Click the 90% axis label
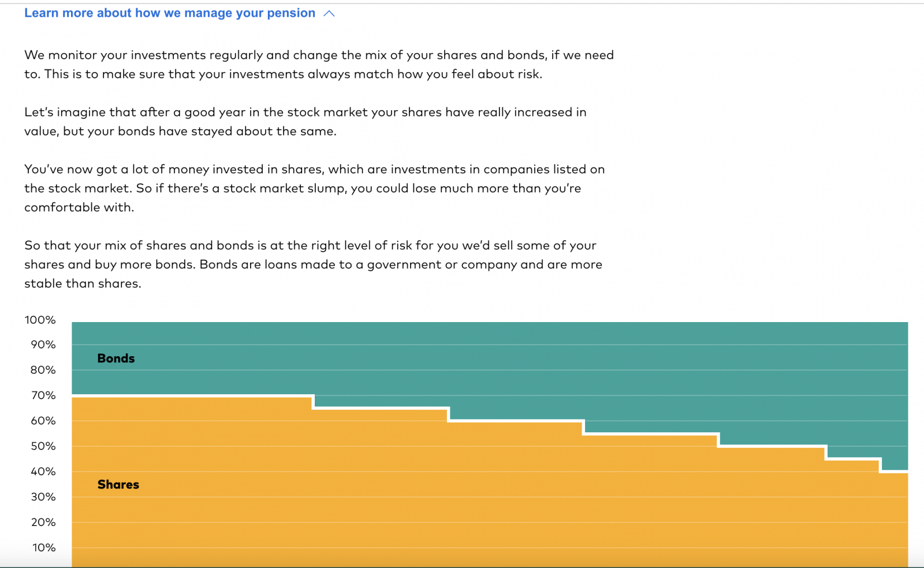 (43, 345)
